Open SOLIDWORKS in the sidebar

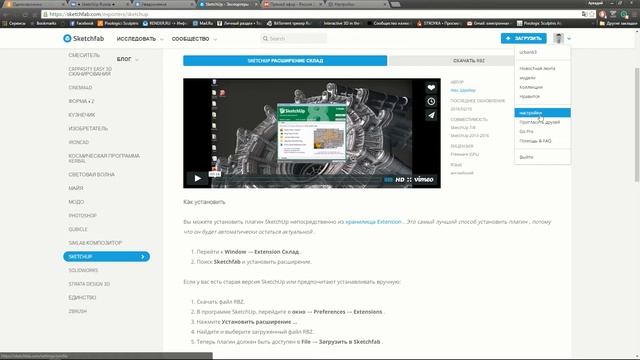point(83,270)
